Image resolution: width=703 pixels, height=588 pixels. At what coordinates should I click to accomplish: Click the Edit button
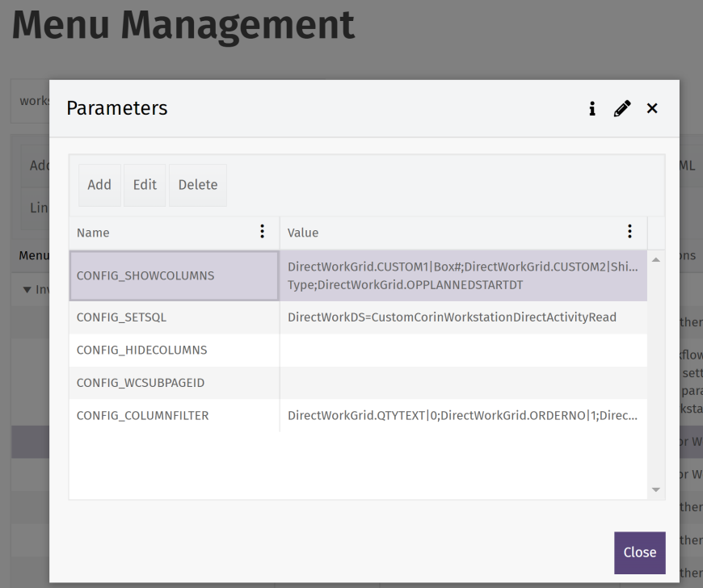pos(145,185)
